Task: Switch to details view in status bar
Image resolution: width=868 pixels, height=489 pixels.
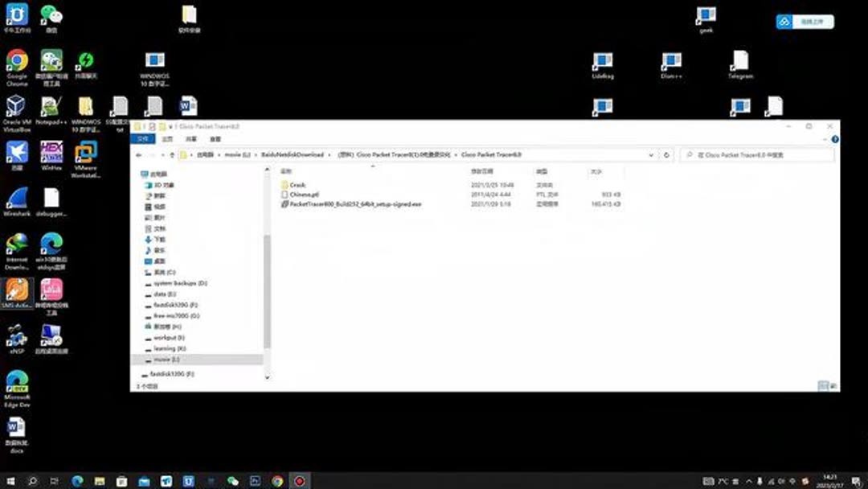Action: pos(823,385)
